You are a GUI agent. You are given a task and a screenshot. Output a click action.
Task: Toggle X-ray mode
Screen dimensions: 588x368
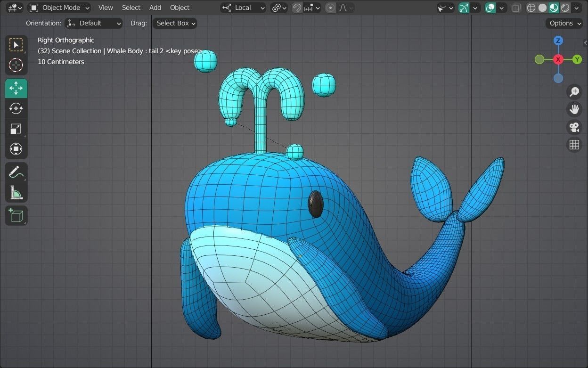click(516, 8)
